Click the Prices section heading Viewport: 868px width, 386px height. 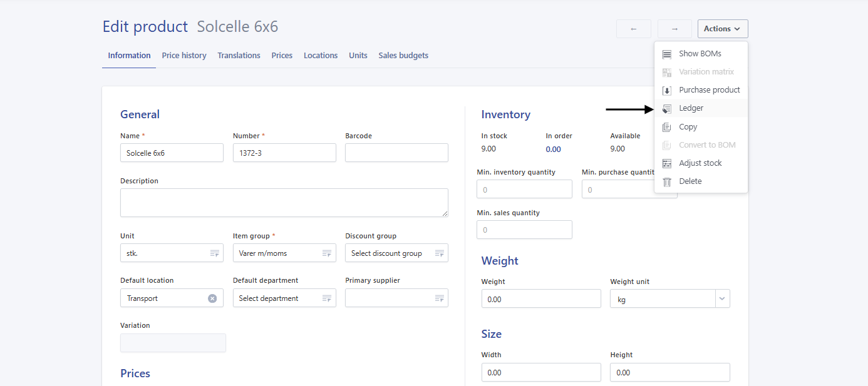point(135,373)
